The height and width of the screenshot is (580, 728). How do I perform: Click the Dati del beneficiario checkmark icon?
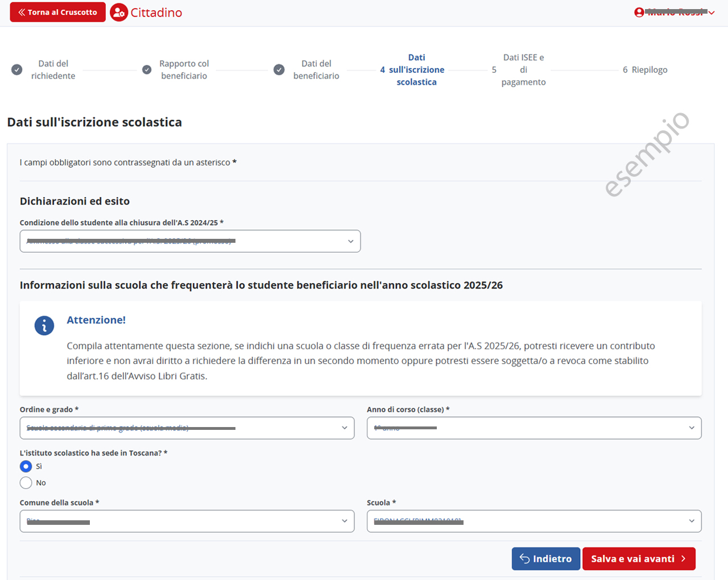pos(279,69)
